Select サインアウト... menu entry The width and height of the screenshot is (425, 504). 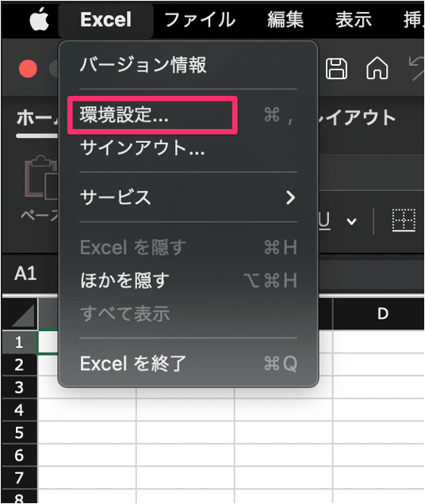pyautogui.click(x=188, y=148)
